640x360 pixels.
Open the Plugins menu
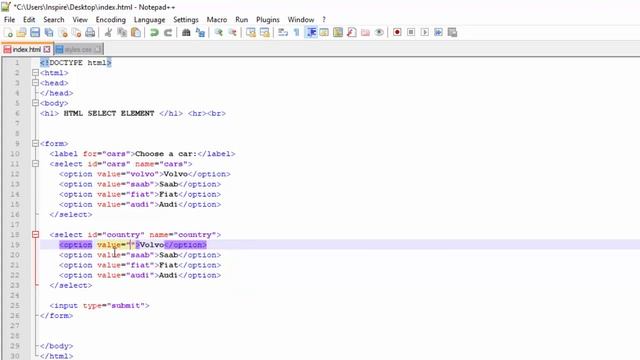point(268,20)
